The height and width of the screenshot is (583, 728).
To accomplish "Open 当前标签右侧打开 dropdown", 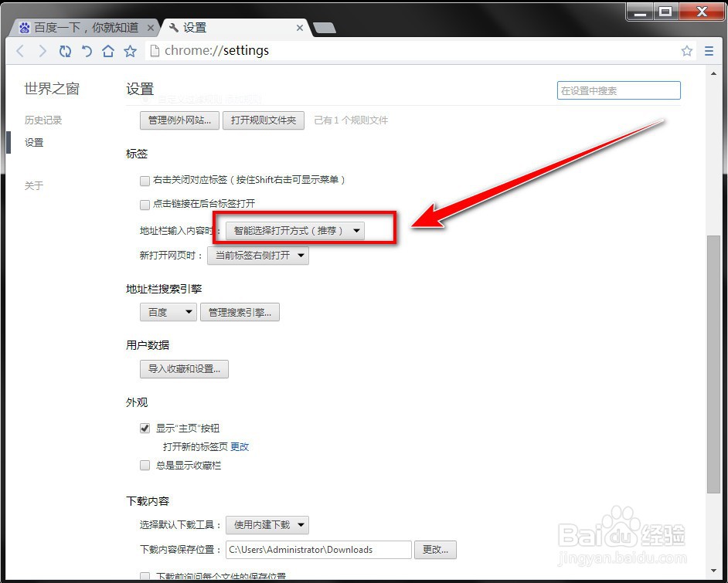I will point(257,256).
